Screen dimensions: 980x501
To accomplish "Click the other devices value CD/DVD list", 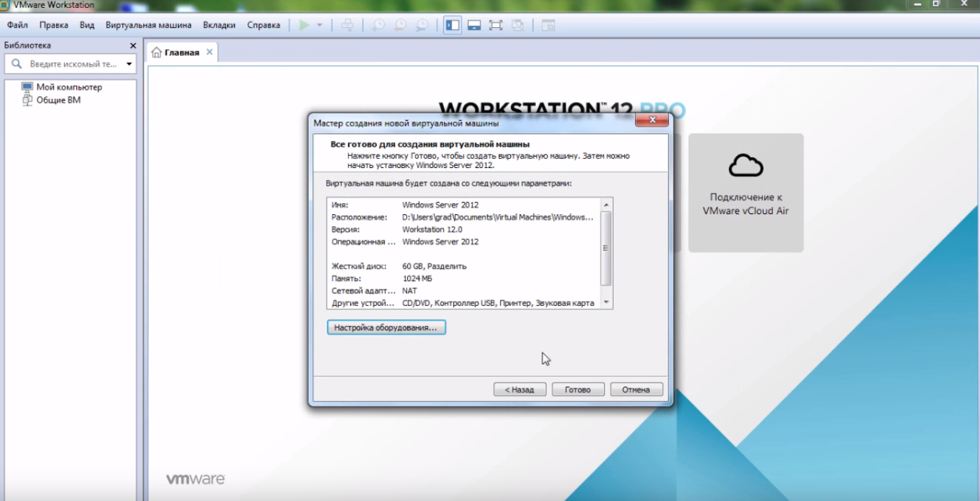I will tap(498, 303).
